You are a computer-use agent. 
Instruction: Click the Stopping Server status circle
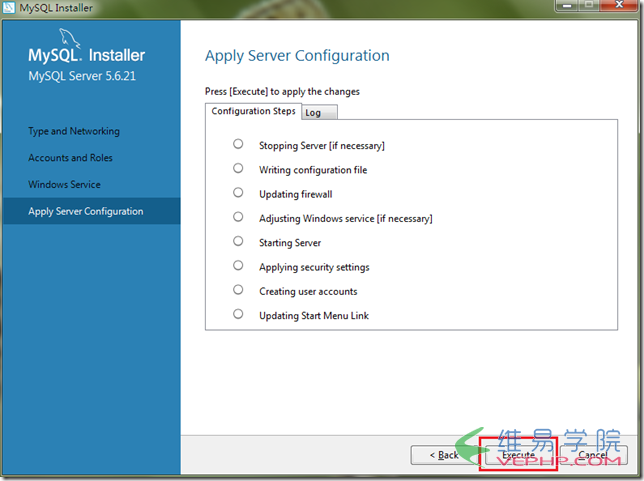(x=238, y=144)
